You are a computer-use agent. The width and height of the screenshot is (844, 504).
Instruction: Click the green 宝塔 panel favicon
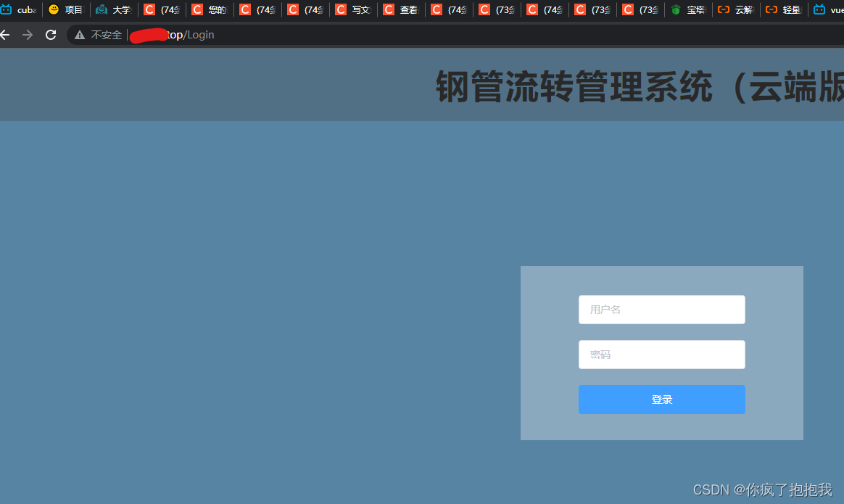tap(674, 9)
